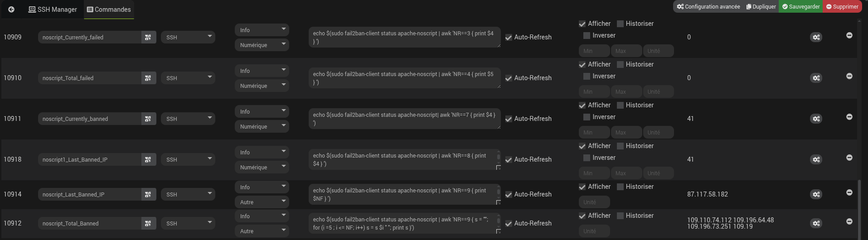Open settings gear for command 10912
The image size is (868, 240).
click(816, 223)
